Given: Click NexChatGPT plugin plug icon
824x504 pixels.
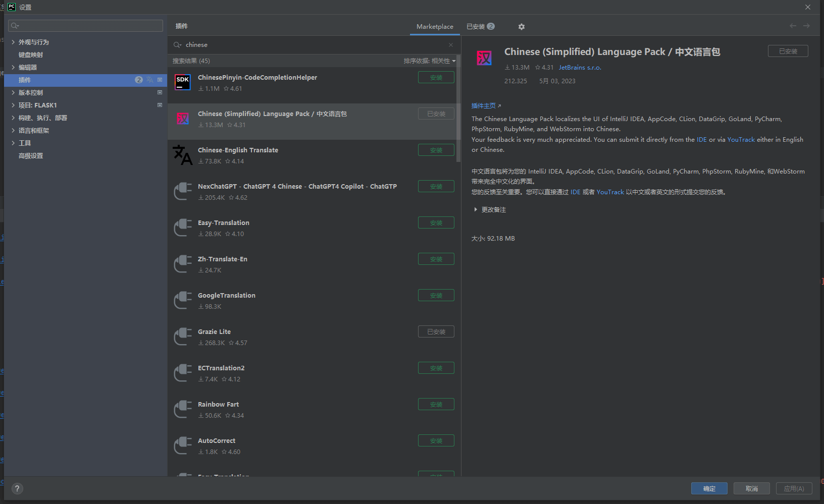Looking at the screenshot, I should [x=183, y=191].
